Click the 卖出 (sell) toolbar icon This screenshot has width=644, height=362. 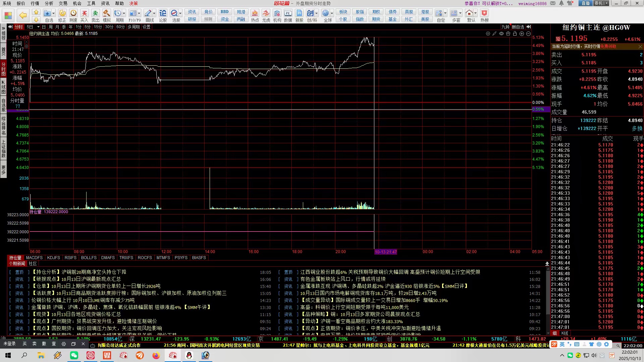pyautogui.click(x=95, y=14)
